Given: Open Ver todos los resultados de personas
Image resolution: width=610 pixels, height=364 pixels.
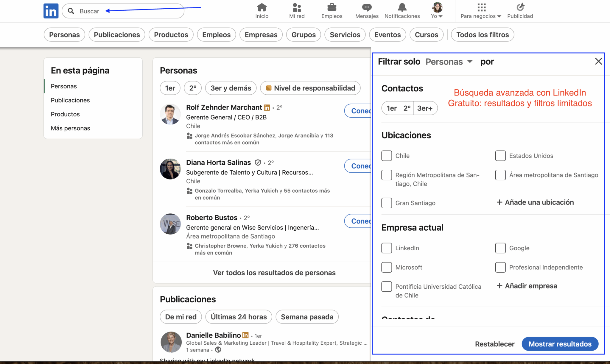Looking at the screenshot, I should pos(274,273).
